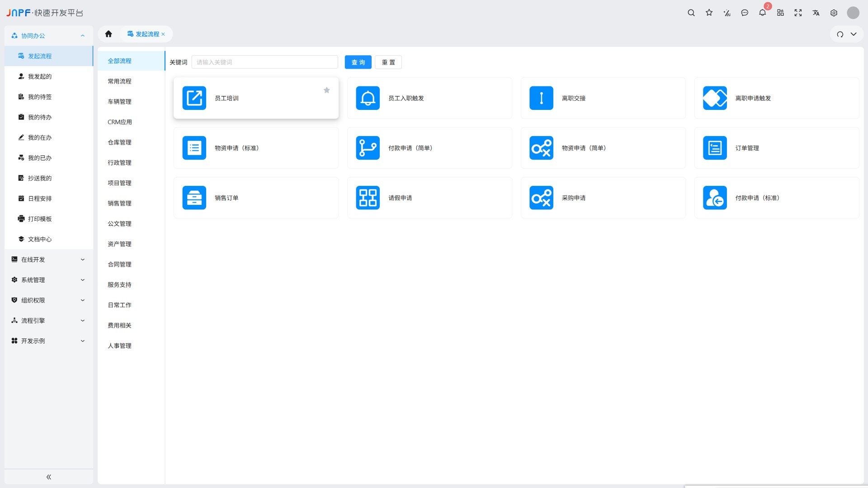The width and height of the screenshot is (868, 488).
Task: Click the search icon in top bar
Action: coord(691,13)
